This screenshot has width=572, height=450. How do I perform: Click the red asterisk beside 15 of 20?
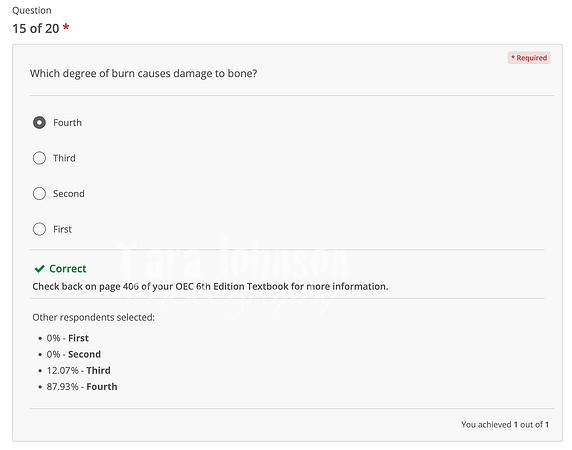[x=66, y=27]
